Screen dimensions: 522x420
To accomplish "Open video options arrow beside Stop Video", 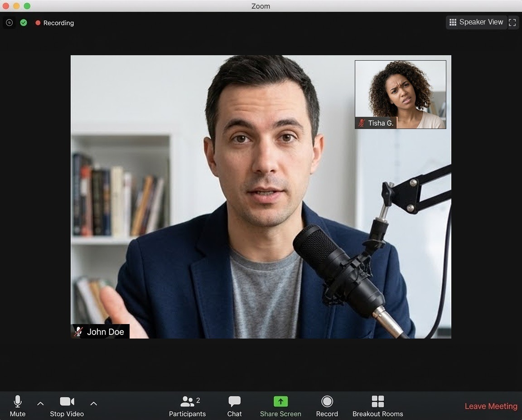I will pos(93,404).
